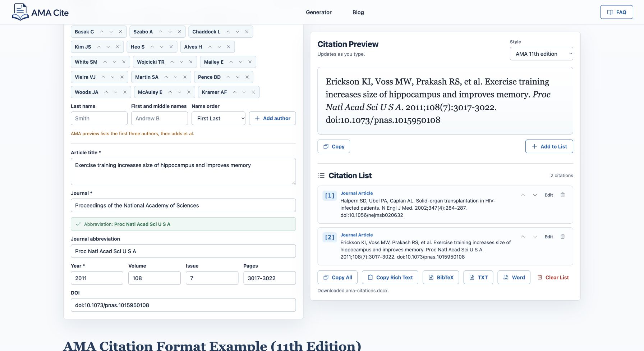Open the FAQ page

617,12
